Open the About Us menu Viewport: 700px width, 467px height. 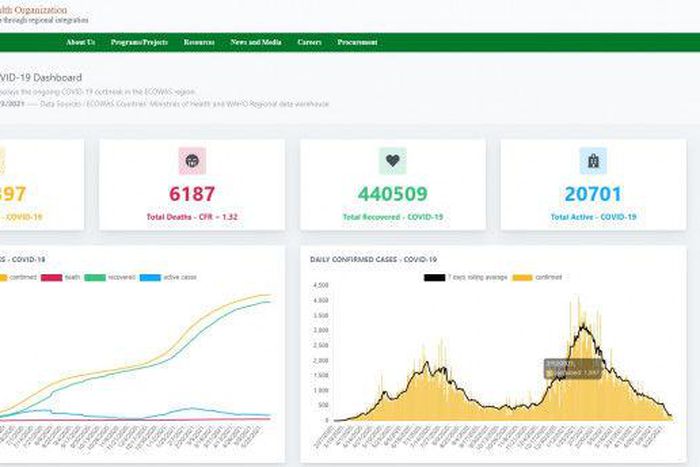[80, 42]
